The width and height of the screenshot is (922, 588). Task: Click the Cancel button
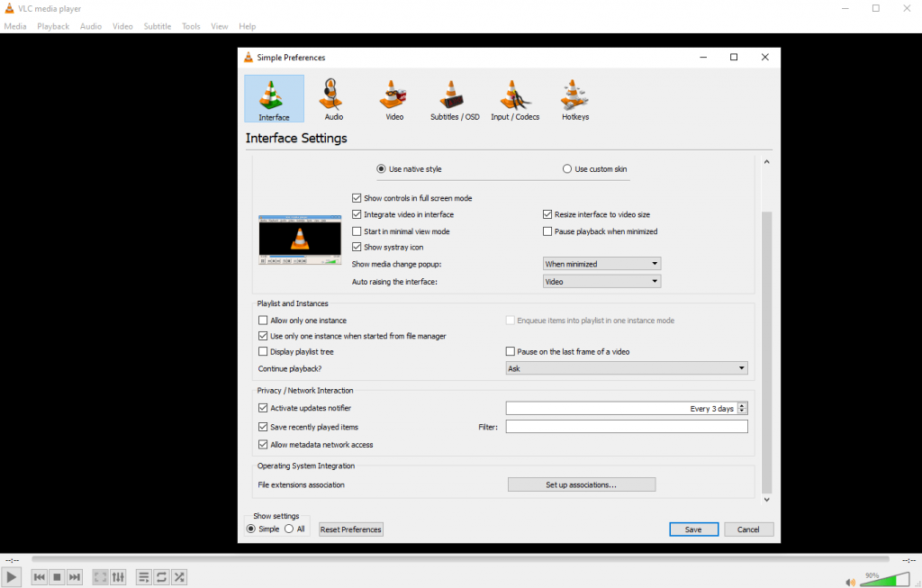tap(748, 529)
